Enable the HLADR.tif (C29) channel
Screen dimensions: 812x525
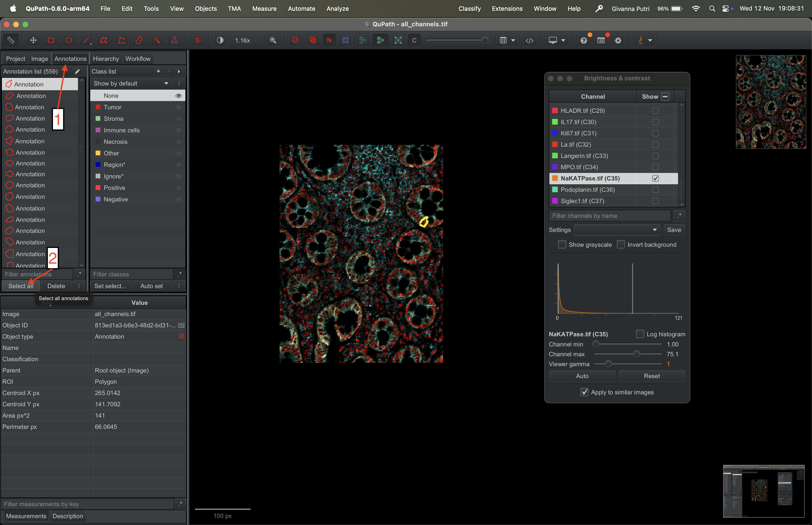[x=655, y=110]
